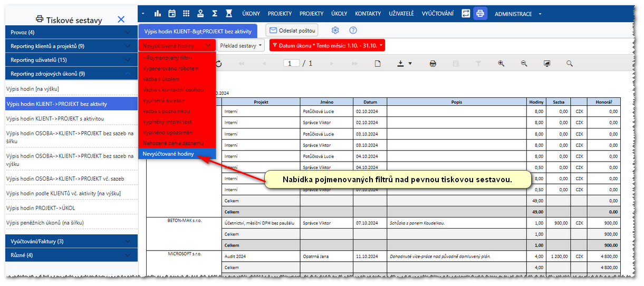Open the ÚKOLY menu item
The width and height of the screenshot is (644, 286).
coord(339,14)
